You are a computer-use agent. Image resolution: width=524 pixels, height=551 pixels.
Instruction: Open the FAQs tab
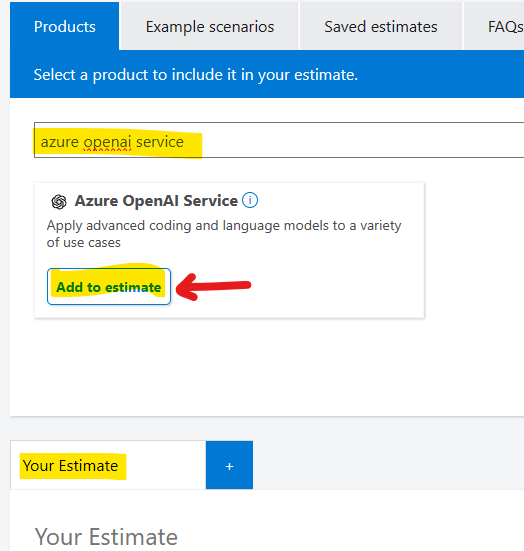coord(505,26)
